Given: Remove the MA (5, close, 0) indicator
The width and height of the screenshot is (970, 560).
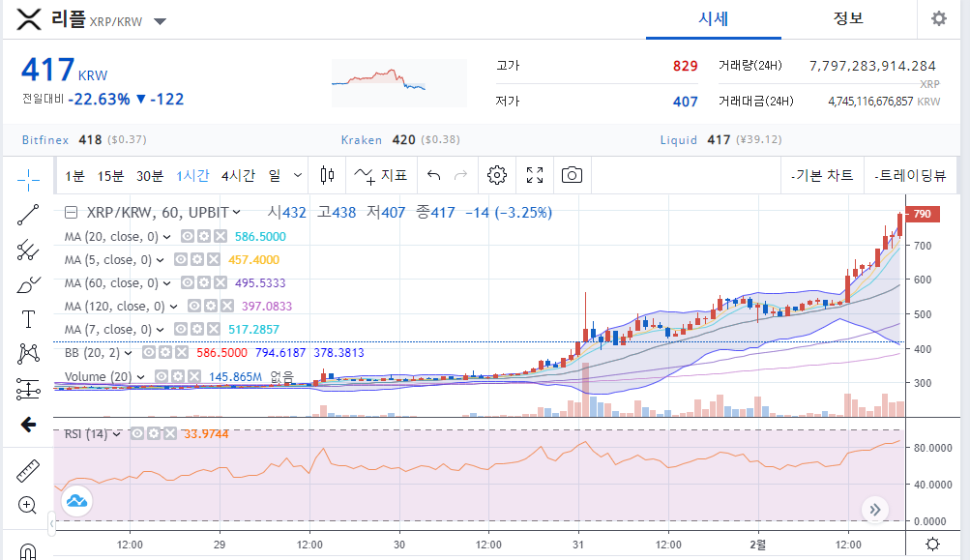Looking at the screenshot, I should tap(214, 259).
